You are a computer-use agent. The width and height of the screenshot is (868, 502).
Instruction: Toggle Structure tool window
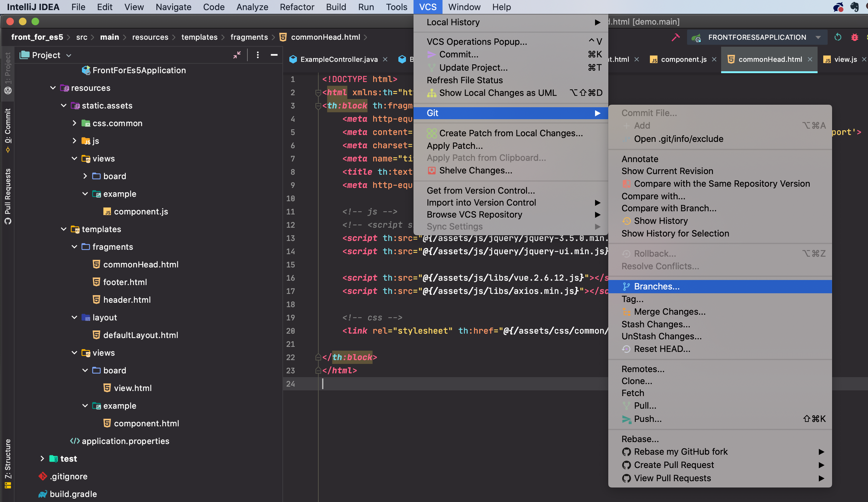click(x=8, y=463)
